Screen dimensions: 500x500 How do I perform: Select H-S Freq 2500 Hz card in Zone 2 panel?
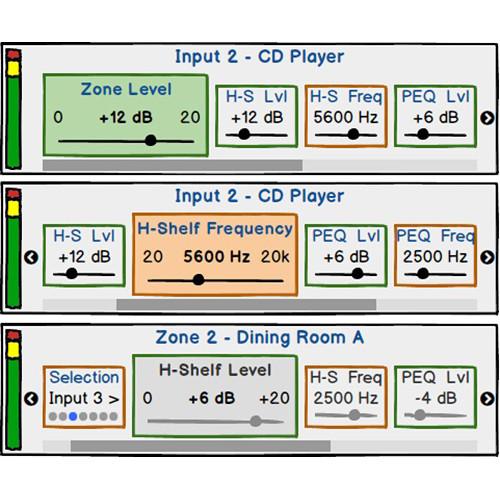coord(346,397)
